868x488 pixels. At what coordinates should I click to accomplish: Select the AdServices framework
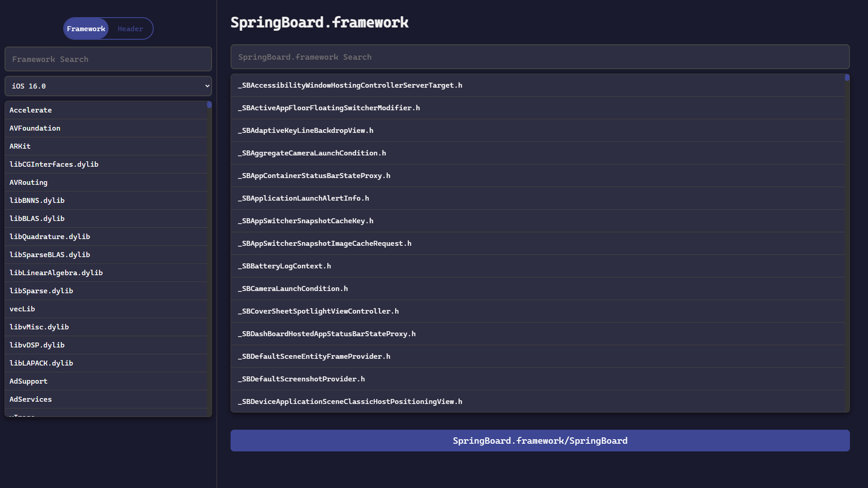pos(106,399)
